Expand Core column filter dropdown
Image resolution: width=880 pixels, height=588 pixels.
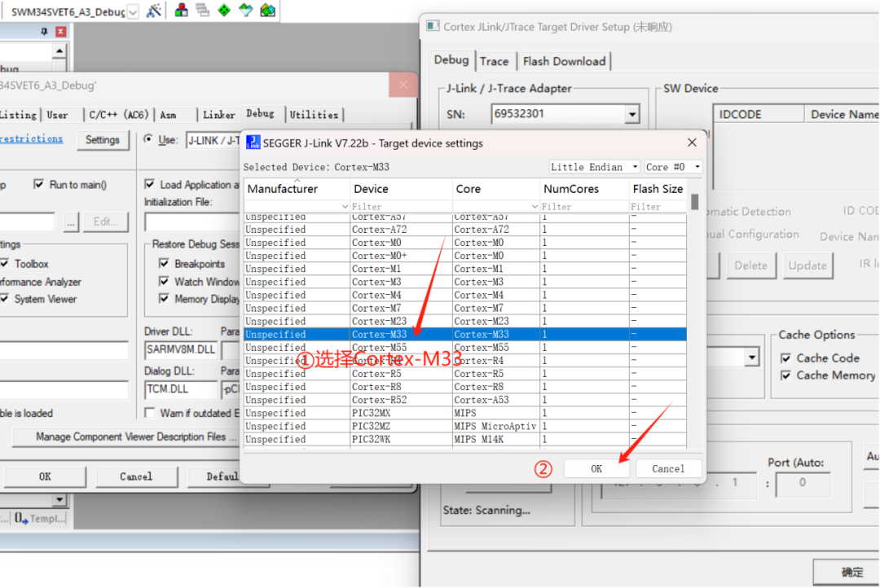tap(535, 207)
